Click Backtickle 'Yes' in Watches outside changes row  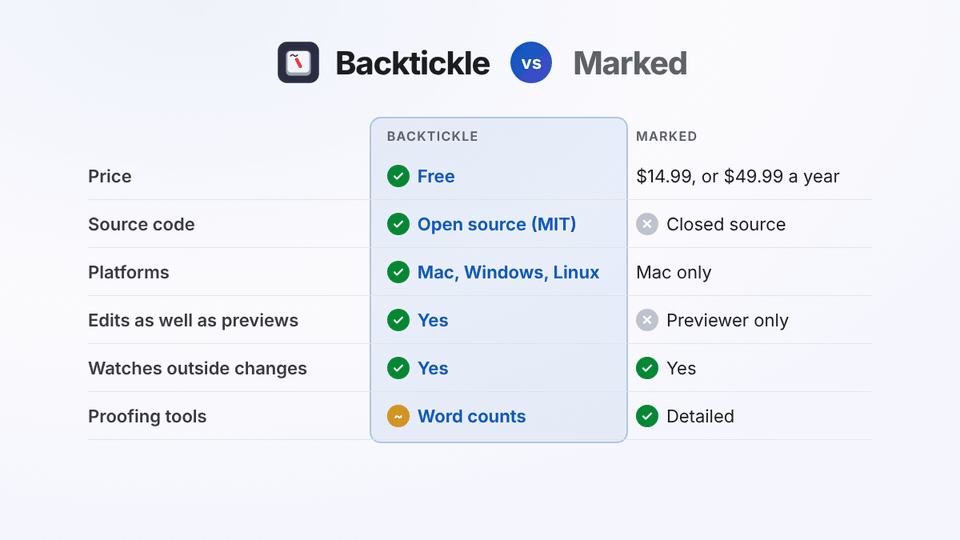point(433,368)
